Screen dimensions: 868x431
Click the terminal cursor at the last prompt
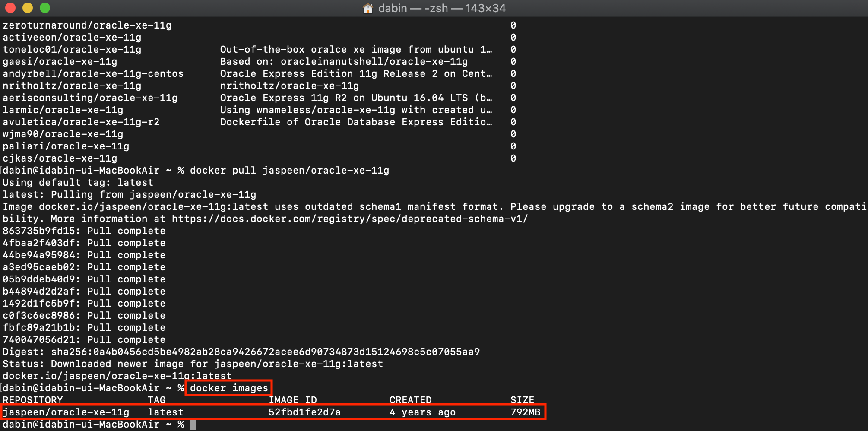click(193, 425)
